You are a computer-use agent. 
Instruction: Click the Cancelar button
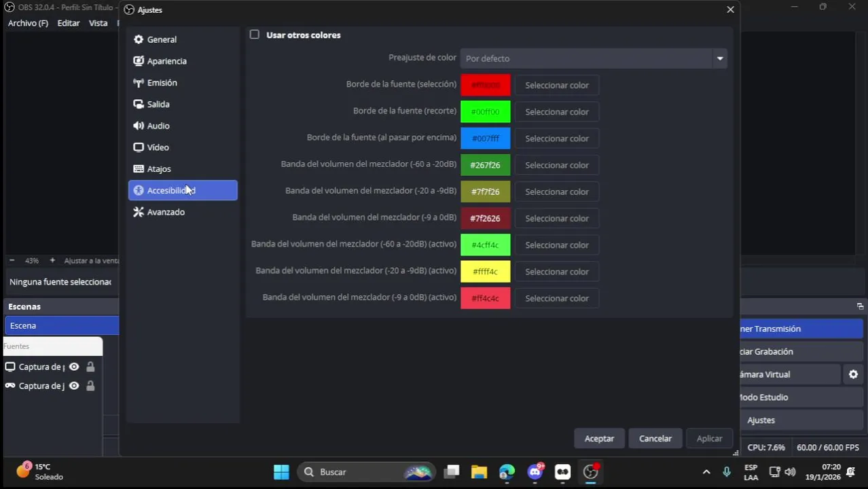[x=655, y=439]
